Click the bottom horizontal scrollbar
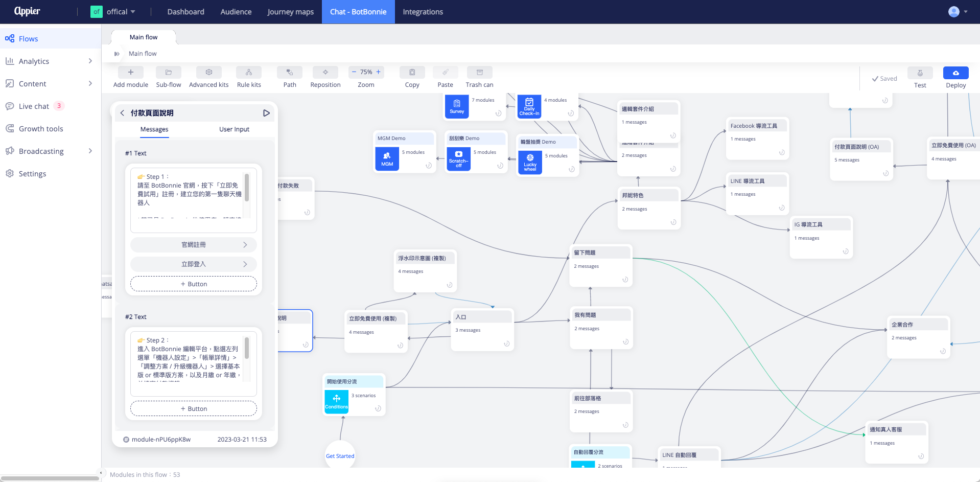 click(x=50, y=479)
